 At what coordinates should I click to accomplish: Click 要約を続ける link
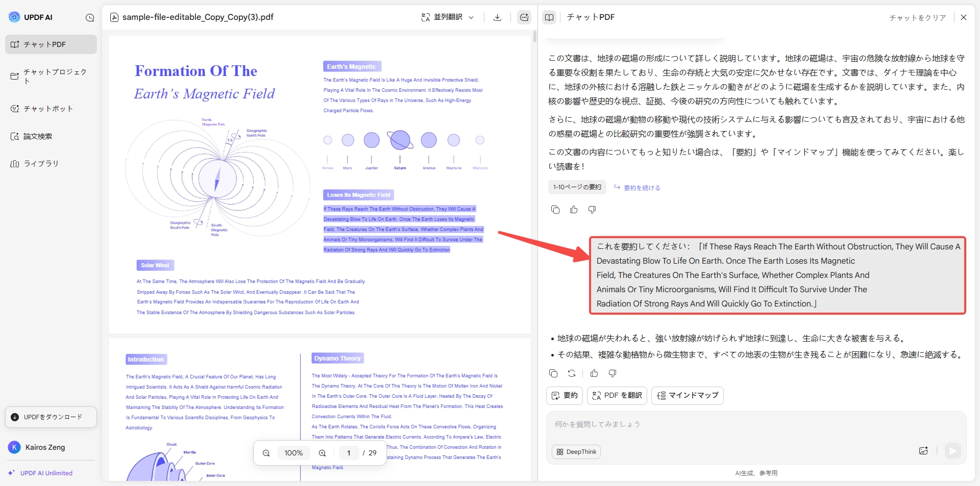point(637,188)
